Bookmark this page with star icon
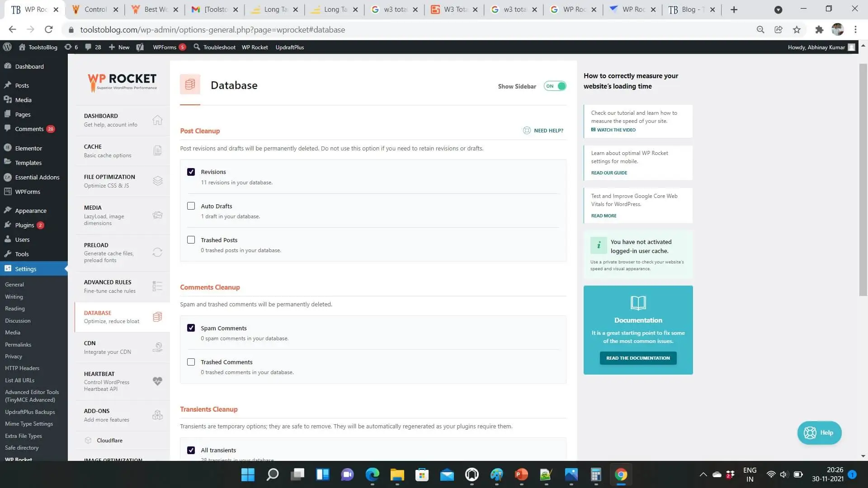Screen dimensions: 868x488 (x=797, y=29)
